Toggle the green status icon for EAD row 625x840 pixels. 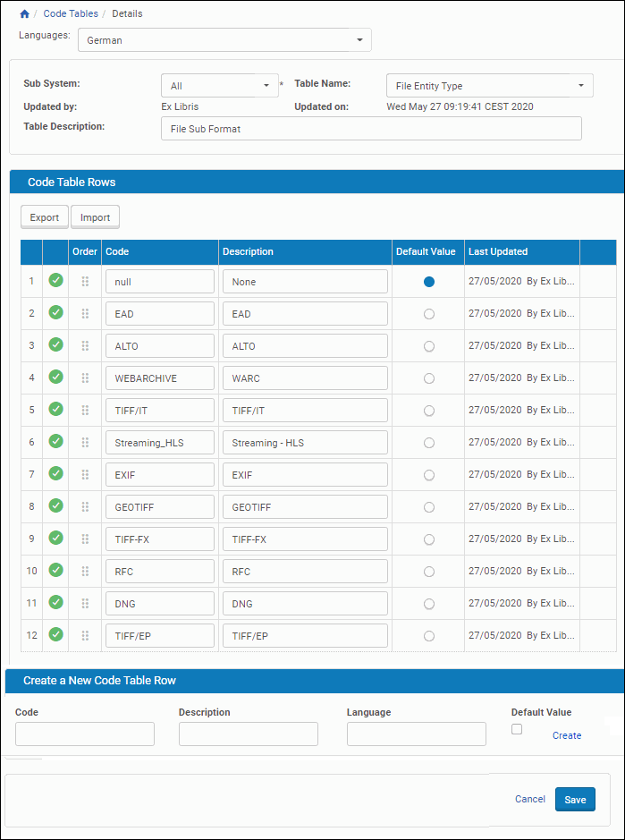coord(55,312)
